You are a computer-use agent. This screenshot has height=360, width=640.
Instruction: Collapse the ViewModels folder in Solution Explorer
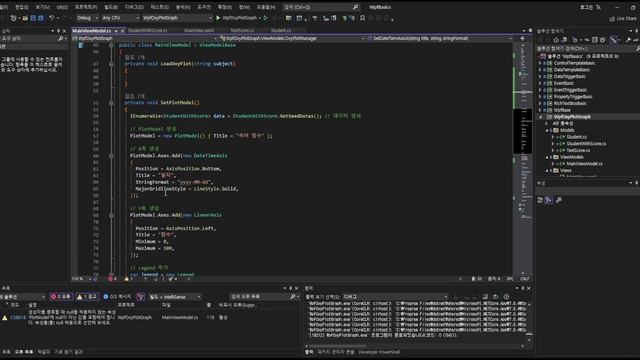tap(547, 157)
